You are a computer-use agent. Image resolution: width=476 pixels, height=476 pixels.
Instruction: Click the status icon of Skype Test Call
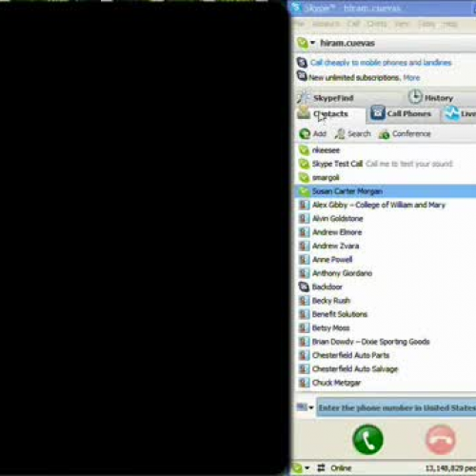click(305, 164)
